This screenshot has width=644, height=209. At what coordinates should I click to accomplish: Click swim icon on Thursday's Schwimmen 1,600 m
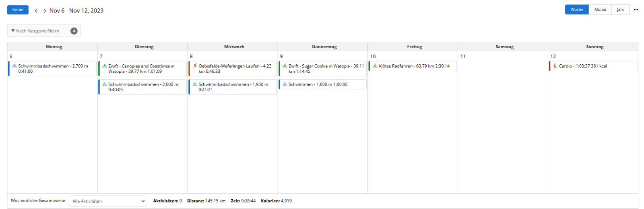(x=285, y=84)
